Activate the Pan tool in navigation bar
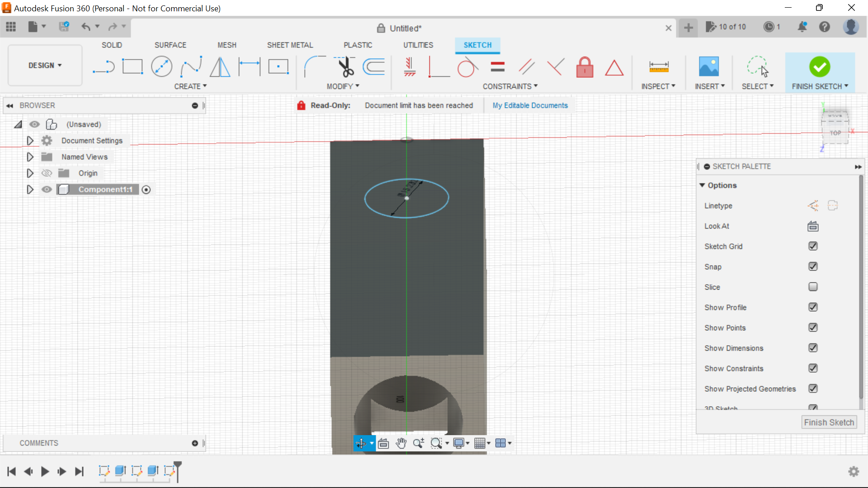This screenshot has height=488, width=868. (x=401, y=443)
